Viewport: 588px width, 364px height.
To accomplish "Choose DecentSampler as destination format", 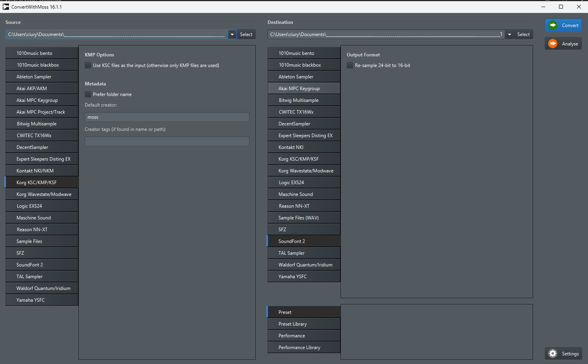I will tap(304, 124).
